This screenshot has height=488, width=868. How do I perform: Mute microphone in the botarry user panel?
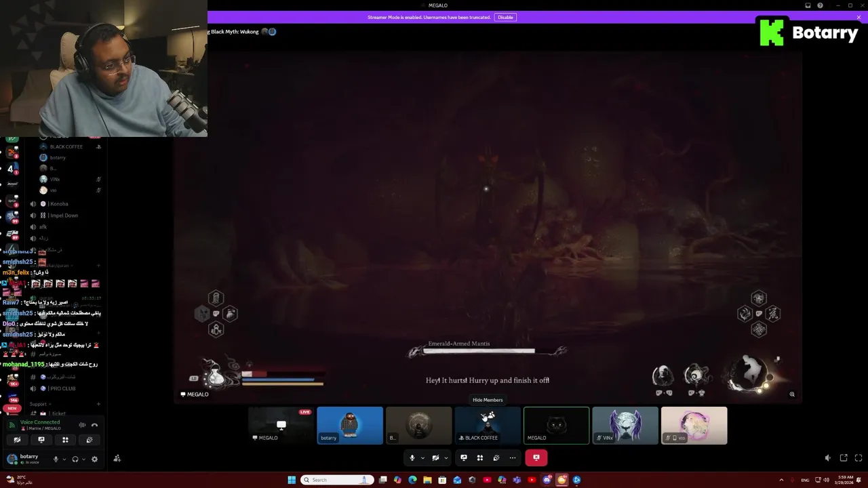click(x=56, y=459)
